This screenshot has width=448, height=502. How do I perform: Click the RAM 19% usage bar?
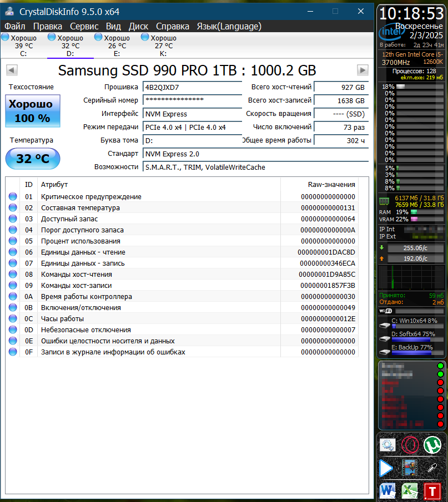tap(427, 212)
